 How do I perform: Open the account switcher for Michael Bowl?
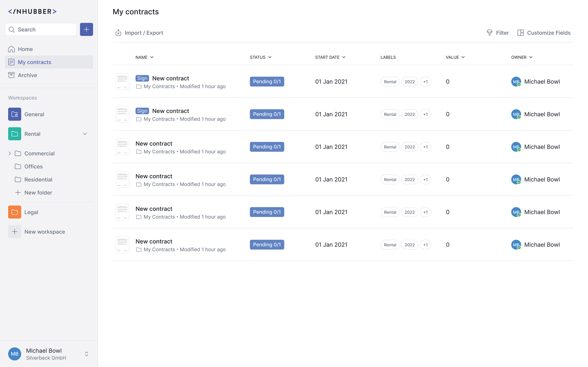coord(86,354)
